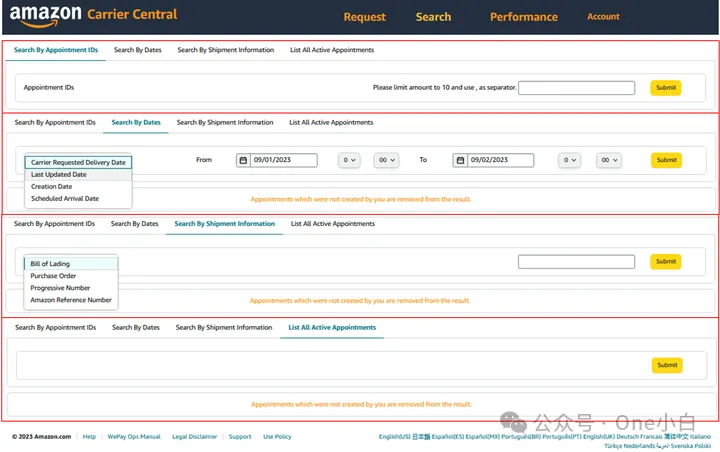Click Search By Appointment IDs tab above the date range
This screenshot has height=452, width=720.
click(55, 122)
